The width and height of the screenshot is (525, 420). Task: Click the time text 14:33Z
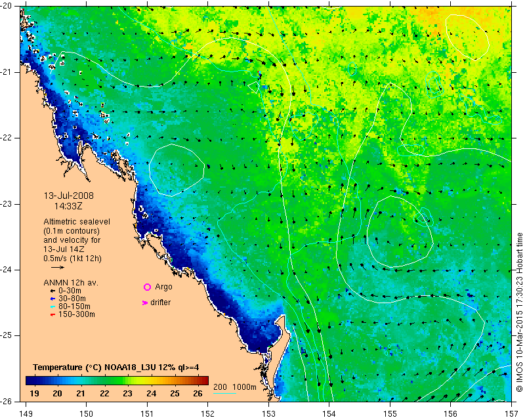point(68,206)
